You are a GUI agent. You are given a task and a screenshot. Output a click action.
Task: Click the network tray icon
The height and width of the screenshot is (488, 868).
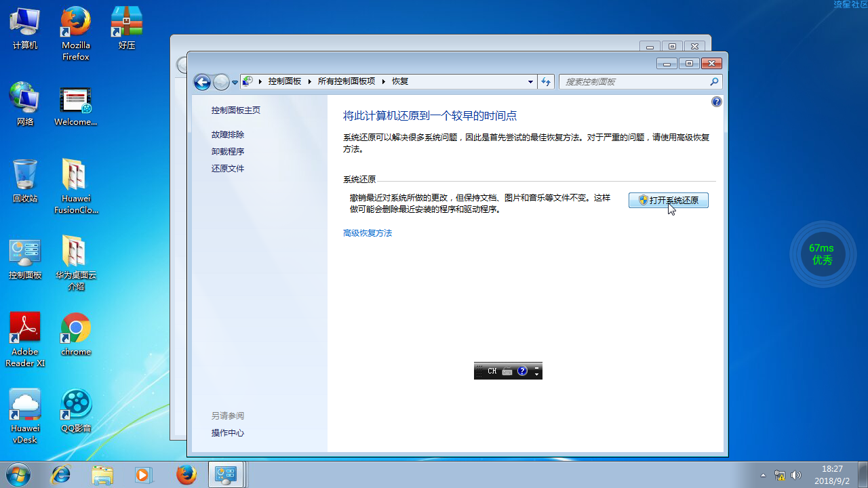coord(780,475)
